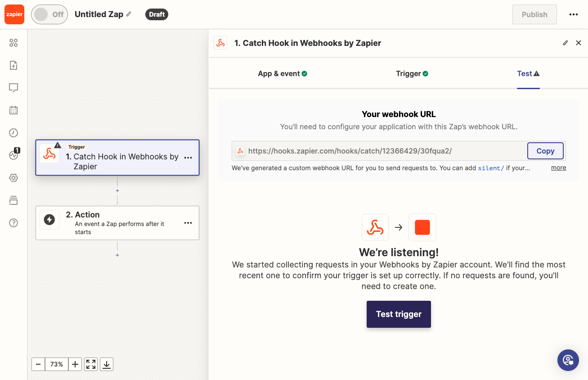Screen dimensions: 588x380
Task: Click the Test trigger button
Action: pos(399,314)
